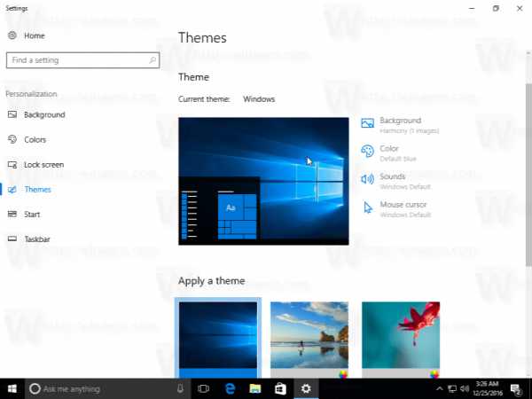Select the blue Windows theme thumbnail
This screenshot has height=399, width=532.
pyautogui.click(x=217, y=339)
